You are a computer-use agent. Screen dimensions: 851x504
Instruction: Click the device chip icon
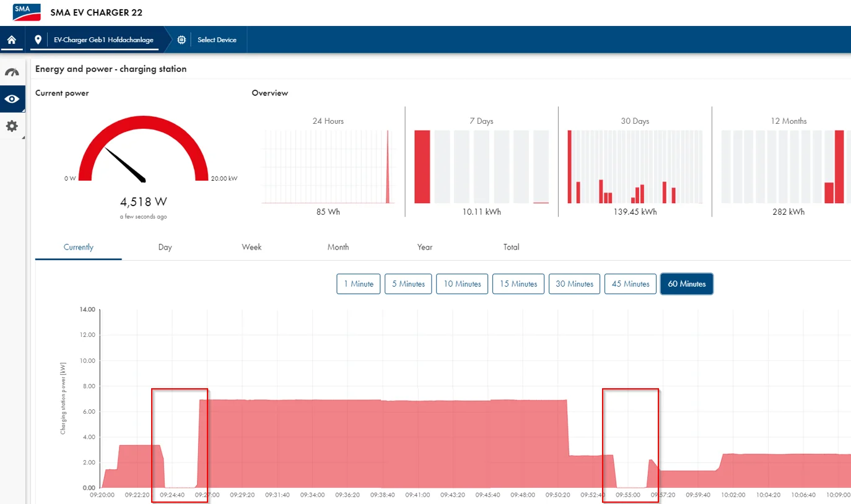[181, 40]
